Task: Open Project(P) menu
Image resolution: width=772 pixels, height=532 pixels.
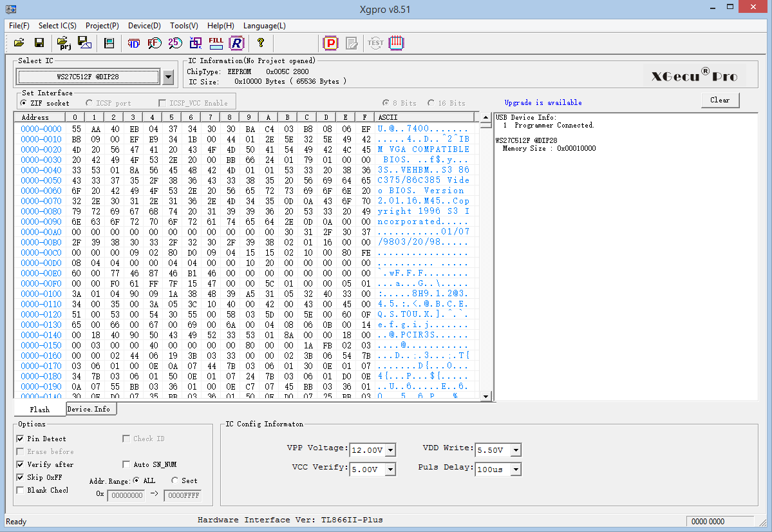Action: pos(102,26)
